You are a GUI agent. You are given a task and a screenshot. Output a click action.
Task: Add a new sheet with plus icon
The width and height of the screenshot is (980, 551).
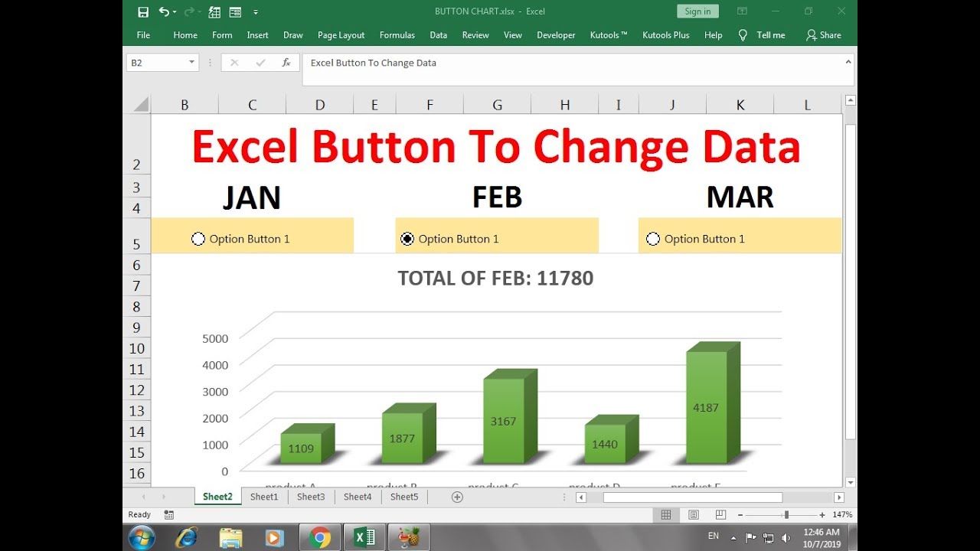pyautogui.click(x=457, y=497)
